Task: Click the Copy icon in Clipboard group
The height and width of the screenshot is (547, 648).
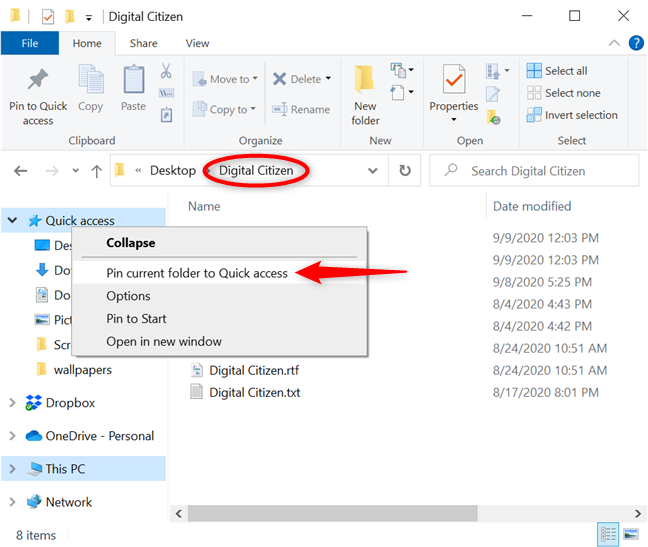Action: click(91, 78)
